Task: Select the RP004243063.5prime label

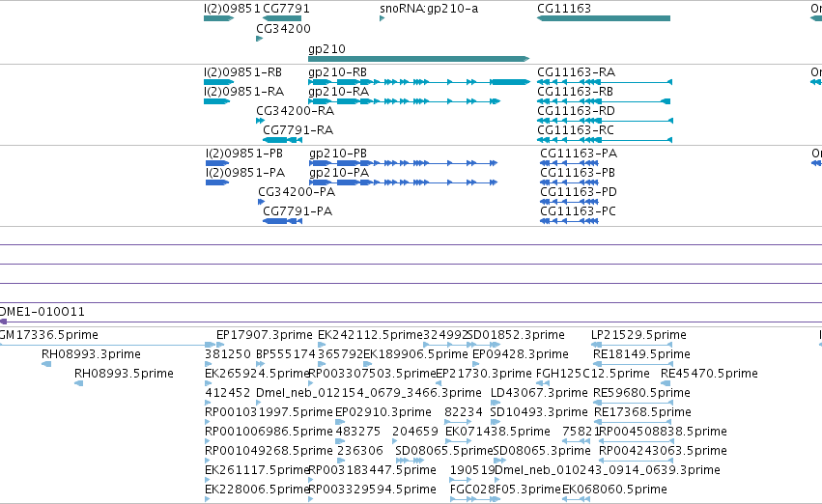Action: (x=663, y=451)
